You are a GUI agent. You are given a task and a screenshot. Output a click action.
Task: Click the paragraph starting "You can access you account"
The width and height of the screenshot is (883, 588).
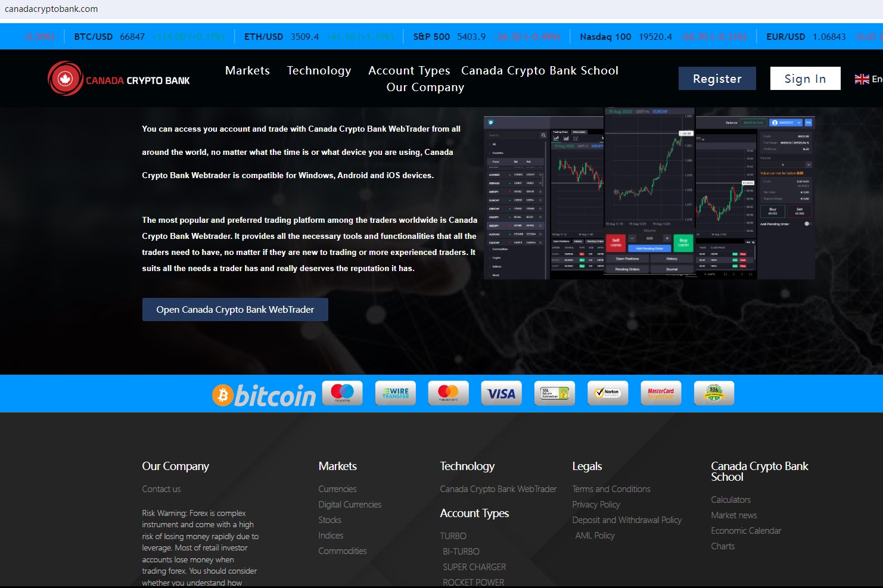(x=301, y=152)
